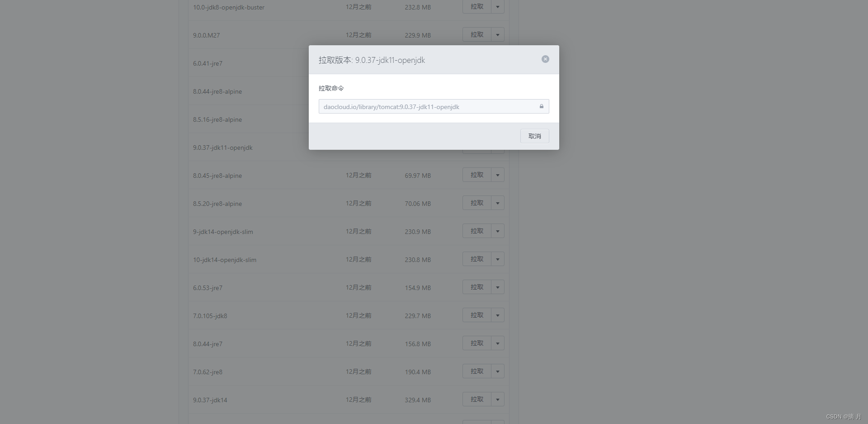
Task: Close the pull version dialog
Action: (x=545, y=59)
